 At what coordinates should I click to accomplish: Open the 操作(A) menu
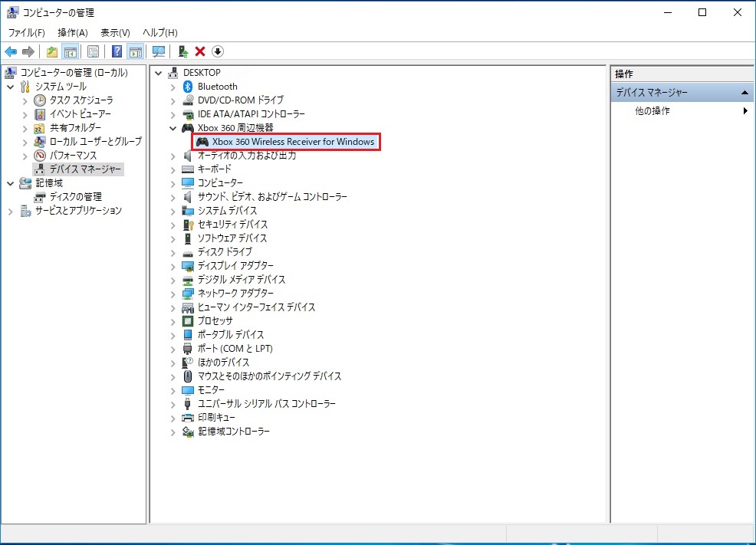pyautogui.click(x=73, y=33)
